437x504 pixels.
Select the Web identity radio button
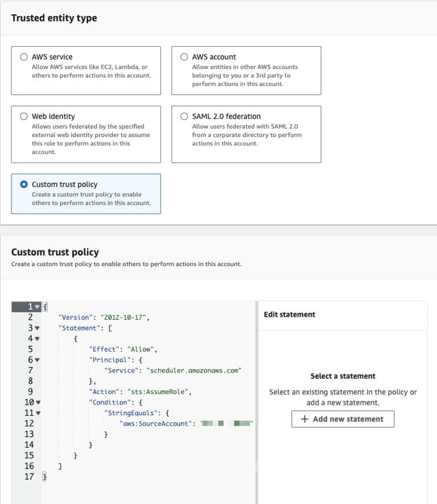click(24, 116)
